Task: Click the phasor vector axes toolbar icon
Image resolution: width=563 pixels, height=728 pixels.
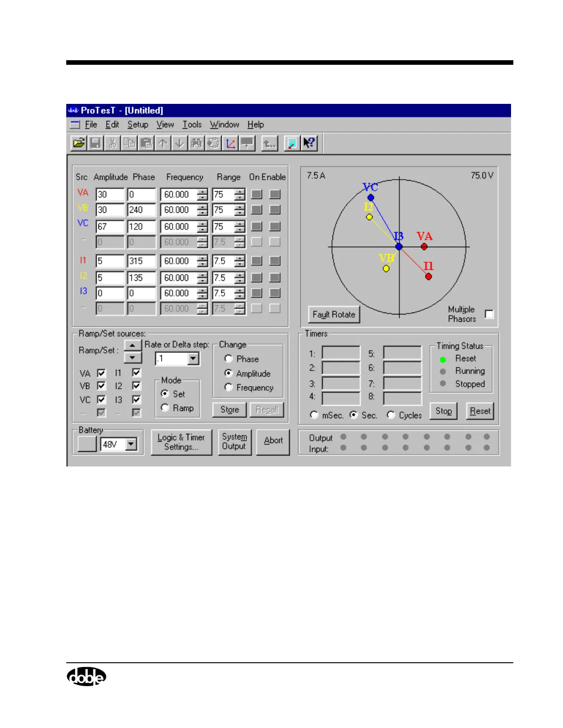Action: [230, 143]
